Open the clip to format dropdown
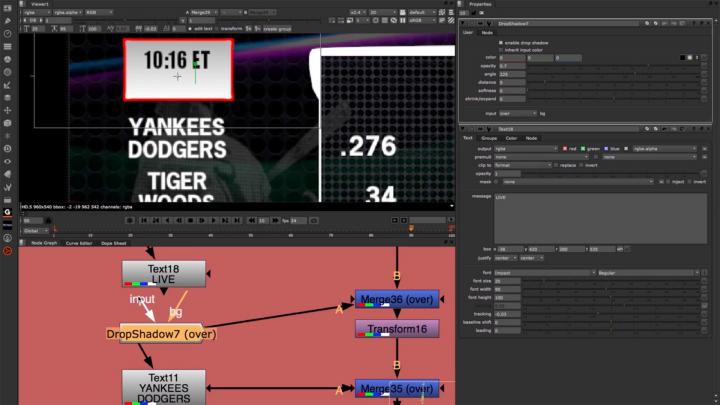Viewport: 720px width, 405px height. click(523, 165)
